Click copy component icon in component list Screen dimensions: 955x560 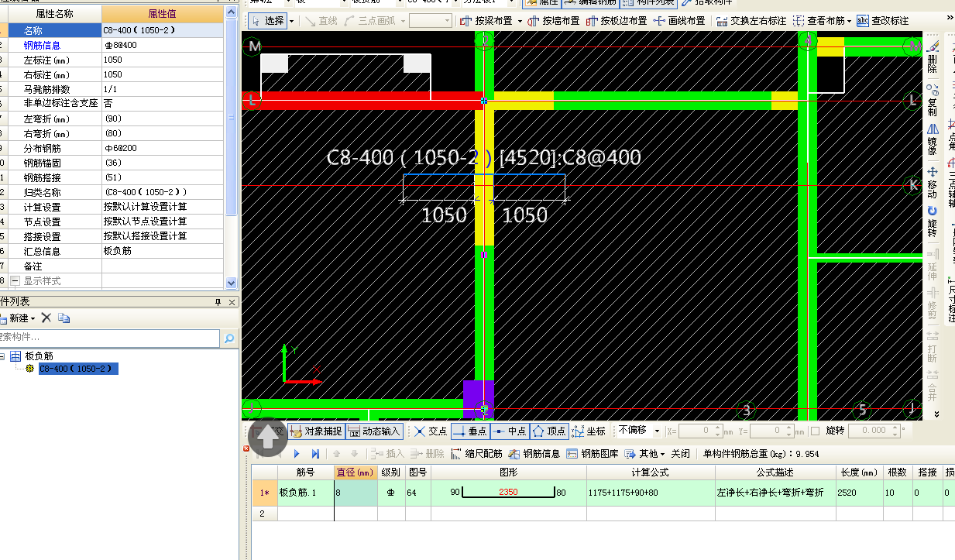64,318
